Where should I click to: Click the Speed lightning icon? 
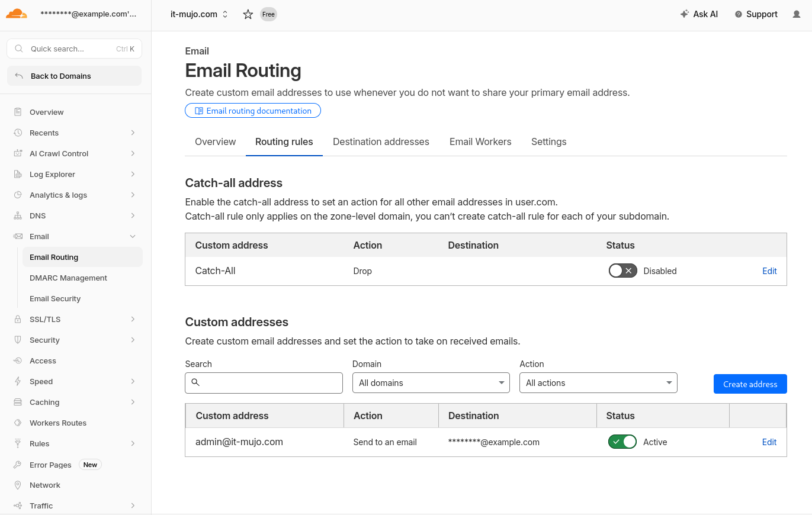[18, 381]
